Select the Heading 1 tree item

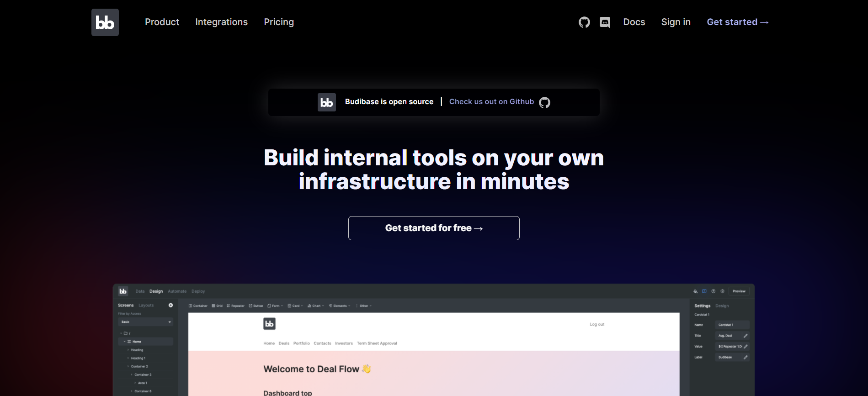(138, 358)
